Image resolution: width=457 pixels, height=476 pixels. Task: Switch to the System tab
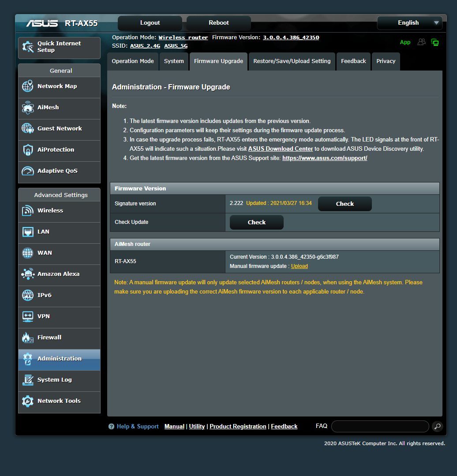(174, 61)
